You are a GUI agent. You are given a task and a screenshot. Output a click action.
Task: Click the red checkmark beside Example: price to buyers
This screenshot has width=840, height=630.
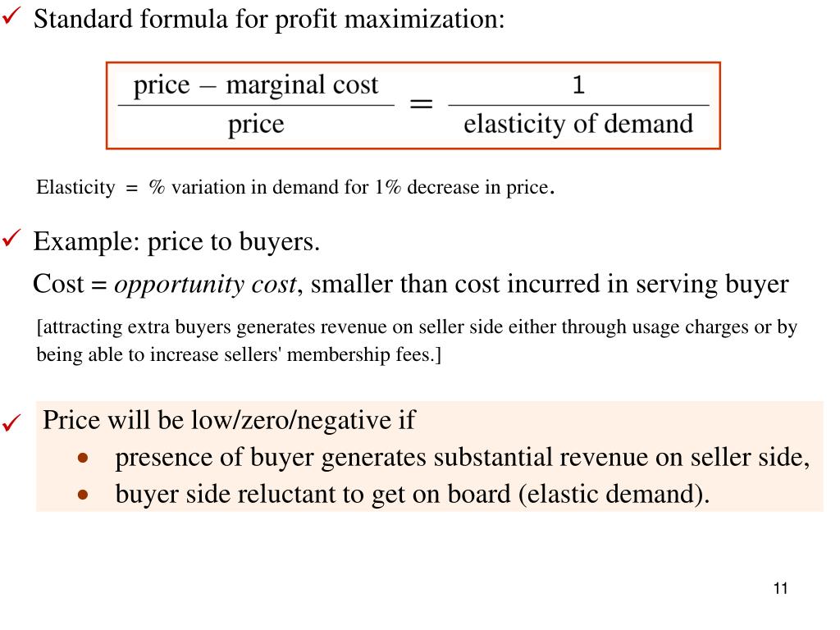(x=11, y=238)
